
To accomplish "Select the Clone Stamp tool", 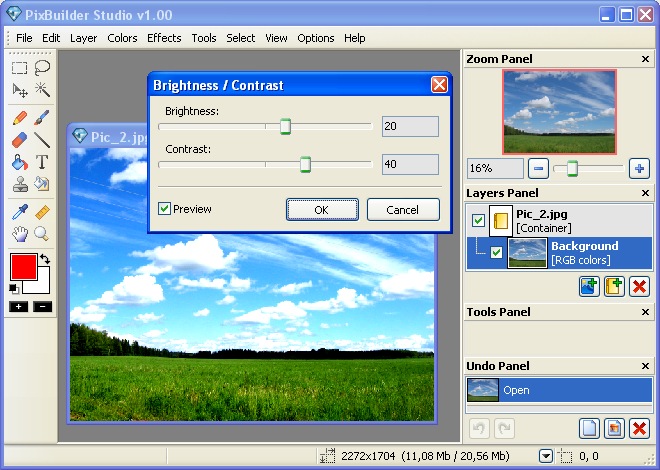I will (19, 184).
